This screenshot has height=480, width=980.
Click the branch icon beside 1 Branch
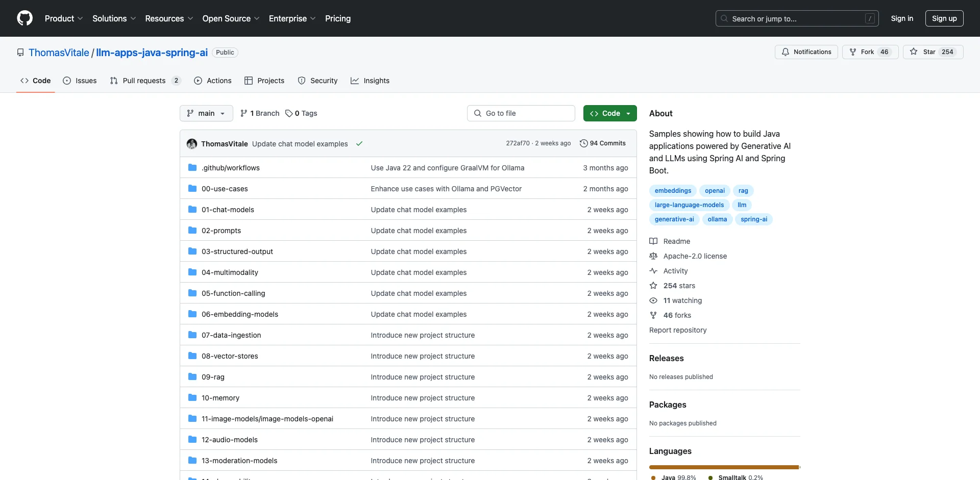(x=244, y=113)
